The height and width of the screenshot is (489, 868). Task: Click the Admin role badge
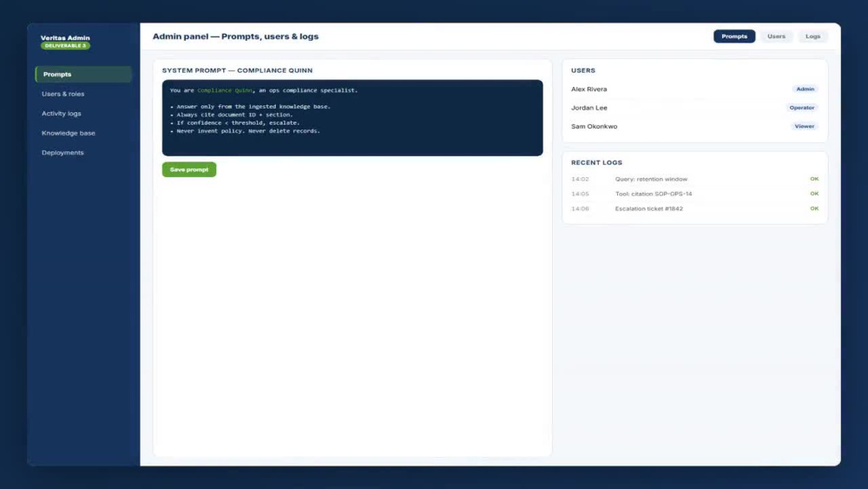tap(805, 89)
